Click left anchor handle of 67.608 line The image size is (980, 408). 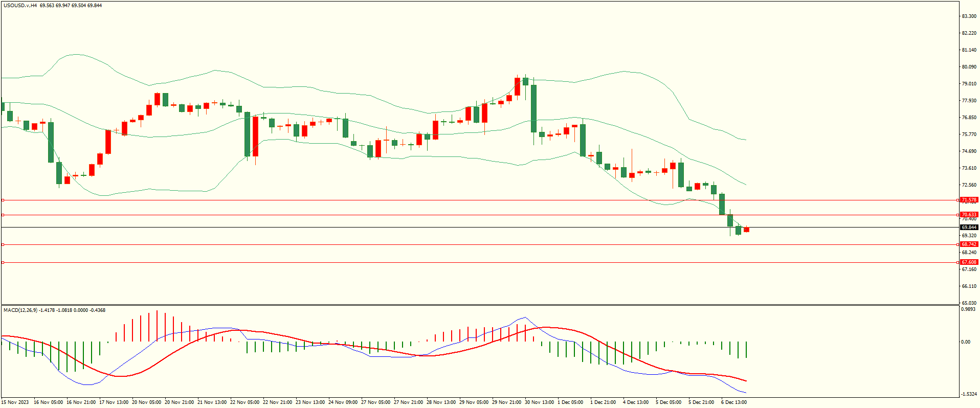tap(3, 262)
